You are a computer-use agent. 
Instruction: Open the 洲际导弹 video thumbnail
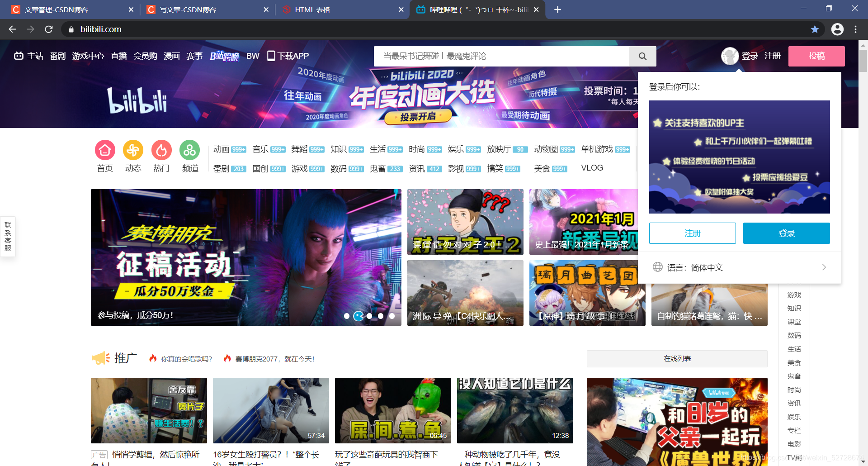465,293
